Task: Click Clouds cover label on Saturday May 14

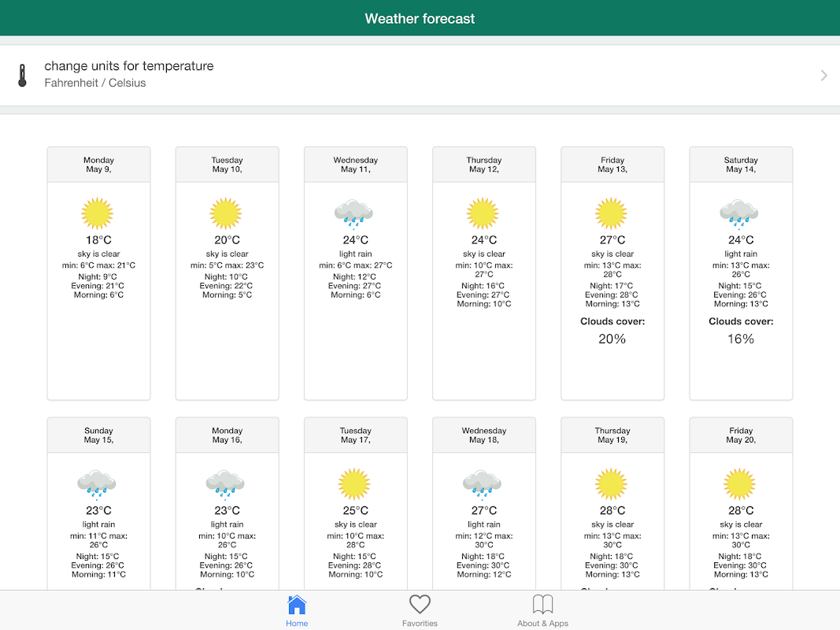Action: coord(741,321)
